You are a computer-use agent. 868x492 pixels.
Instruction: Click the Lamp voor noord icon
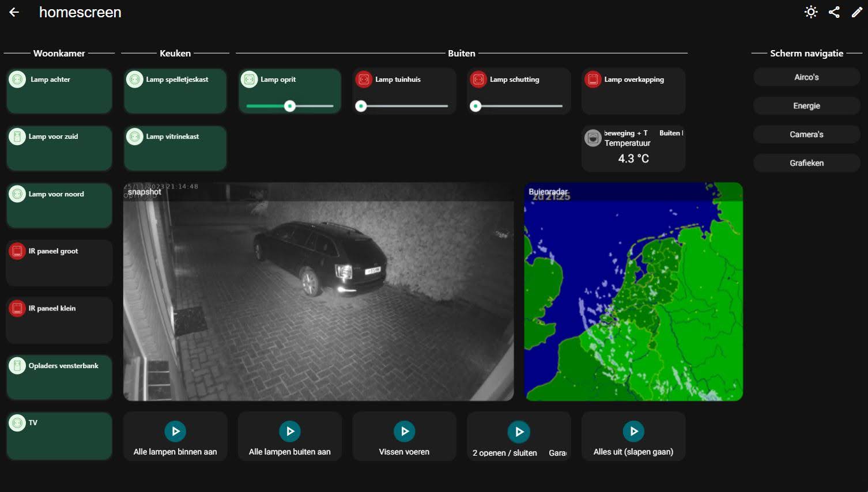(x=17, y=194)
